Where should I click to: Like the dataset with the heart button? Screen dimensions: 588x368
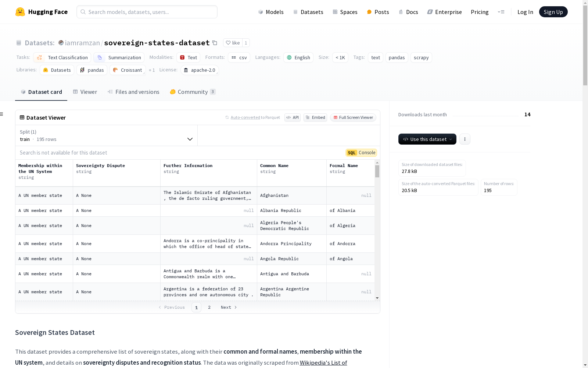tap(233, 43)
